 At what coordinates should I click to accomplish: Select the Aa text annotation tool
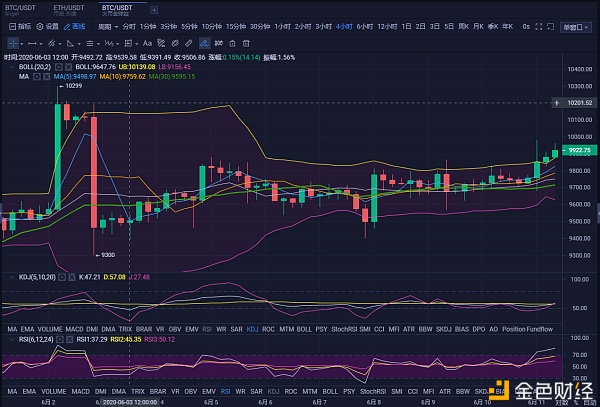coord(147,43)
